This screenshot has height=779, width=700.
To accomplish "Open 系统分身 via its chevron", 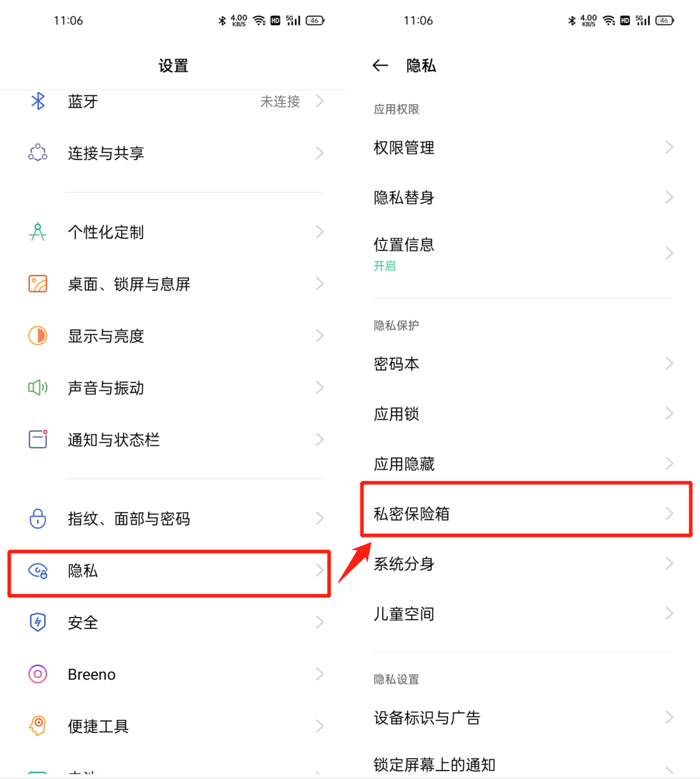I will (669, 563).
